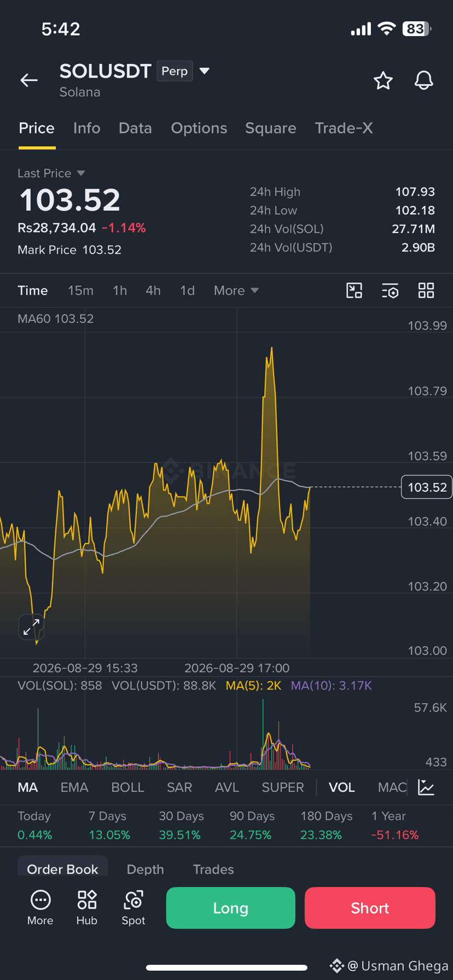Add SOLUSDT to favorites with star icon
The height and width of the screenshot is (980, 453).
pos(383,80)
